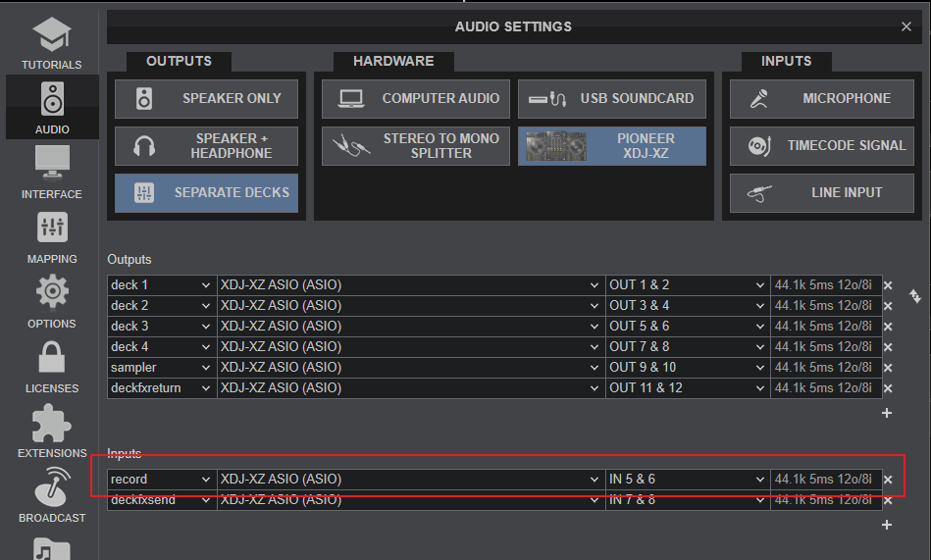931x560 pixels.
Task: Click sampler row 44.1k 5ms 12o/8i info
Action: [826, 368]
